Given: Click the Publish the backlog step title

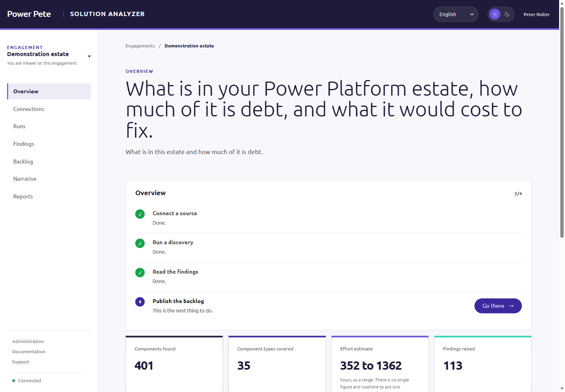Looking at the screenshot, I should click(178, 301).
